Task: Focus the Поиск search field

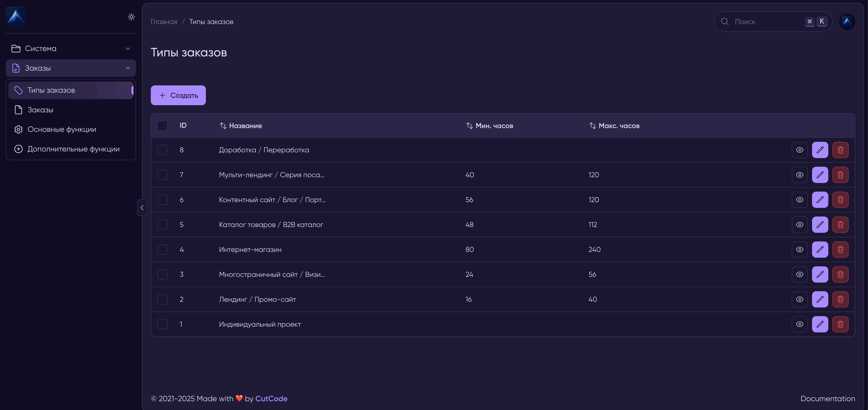Action: click(765, 22)
